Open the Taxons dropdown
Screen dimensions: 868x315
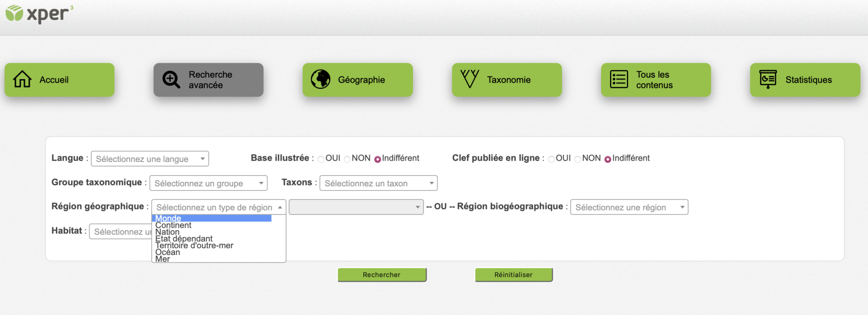click(378, 183)
